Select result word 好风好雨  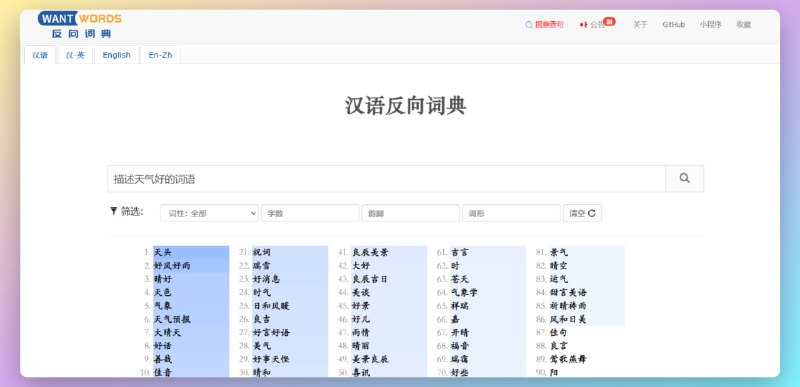[172, 266]
